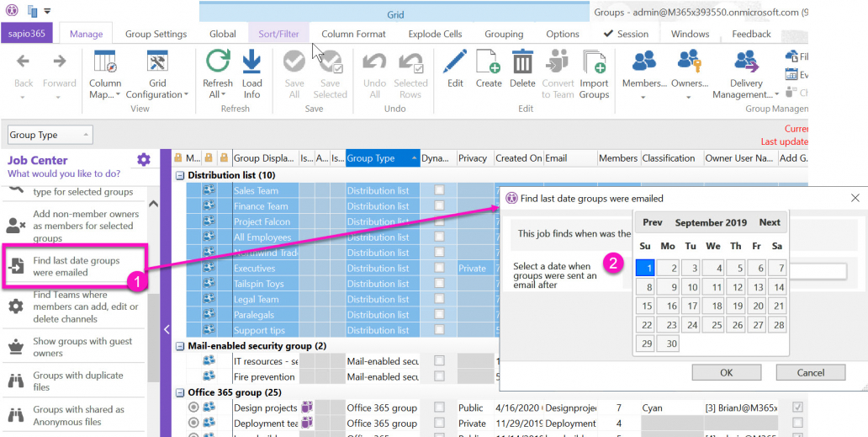Viewport: 868px width, 437px height.
Task: Collapse the Job Center side panel
Action: coord(167,329)
